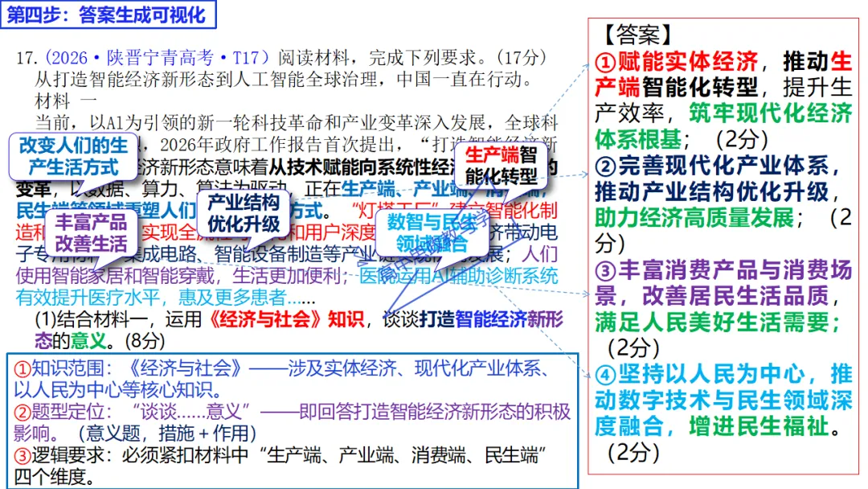868x489 pixels.
Task: Click the red phrase '《经济与社会》知识' in question
Action: point(287,319)
